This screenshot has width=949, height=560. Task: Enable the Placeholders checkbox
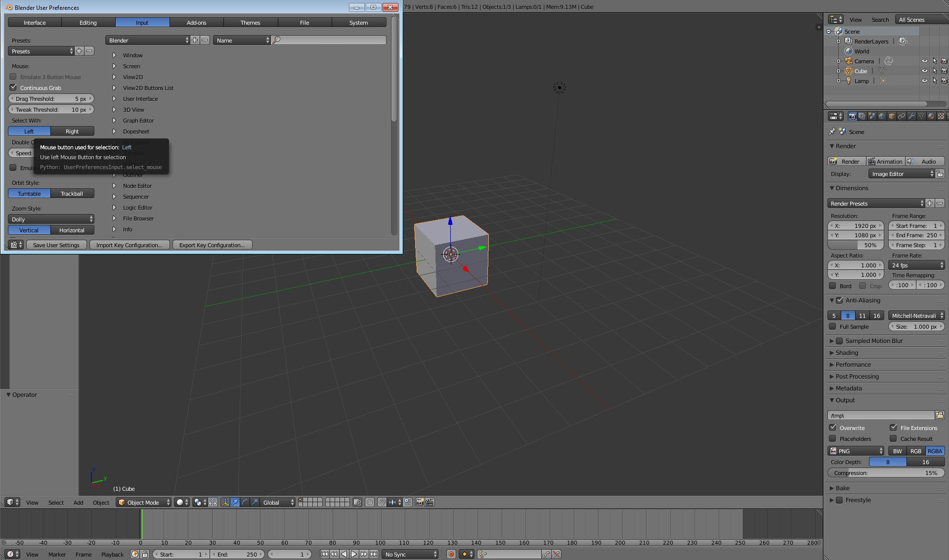tap(832, 438)
